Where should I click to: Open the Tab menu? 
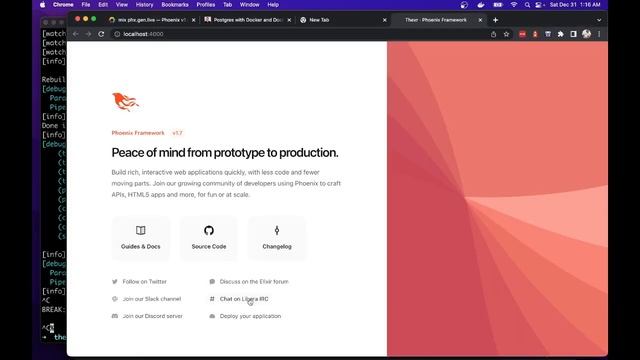[x=227, y=5]
